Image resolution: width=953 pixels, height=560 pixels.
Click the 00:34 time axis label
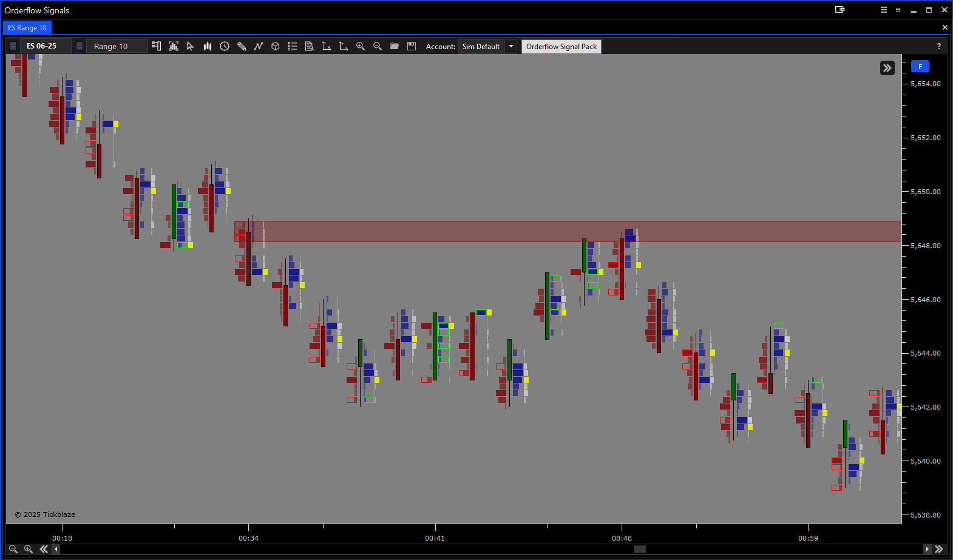[248, 538]
